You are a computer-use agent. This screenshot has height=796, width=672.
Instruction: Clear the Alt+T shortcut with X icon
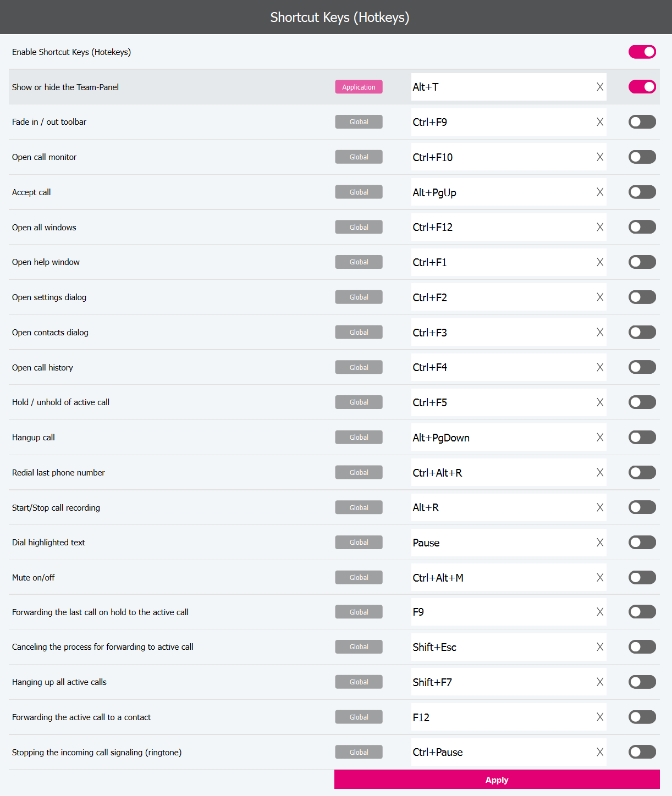[x=600, y=87]
